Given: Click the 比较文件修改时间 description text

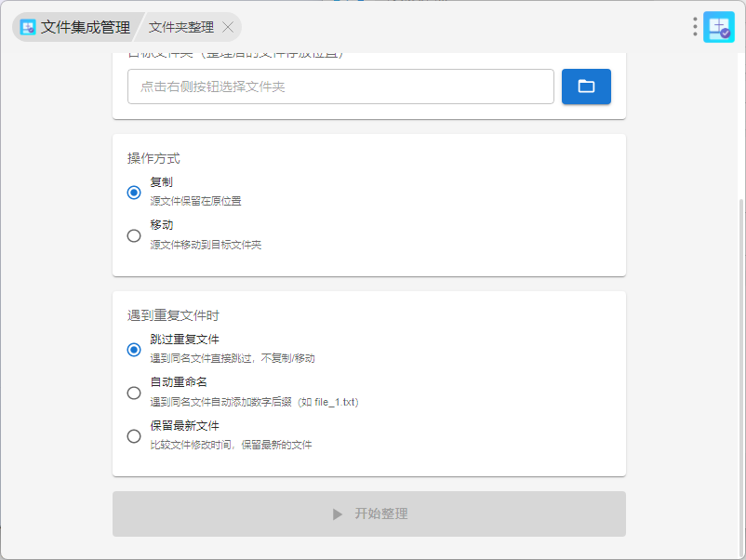Looking at the screenshot, I should coord(231,445).
